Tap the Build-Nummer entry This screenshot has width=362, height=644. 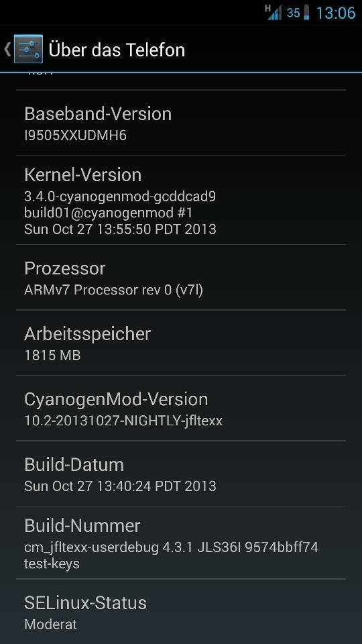tap(181, 543)
